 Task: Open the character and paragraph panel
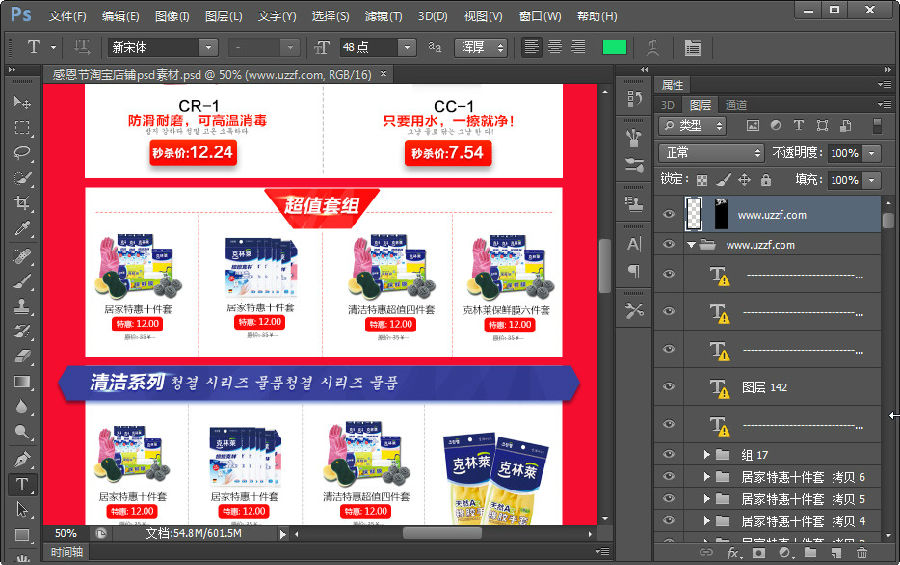point(692,47)
